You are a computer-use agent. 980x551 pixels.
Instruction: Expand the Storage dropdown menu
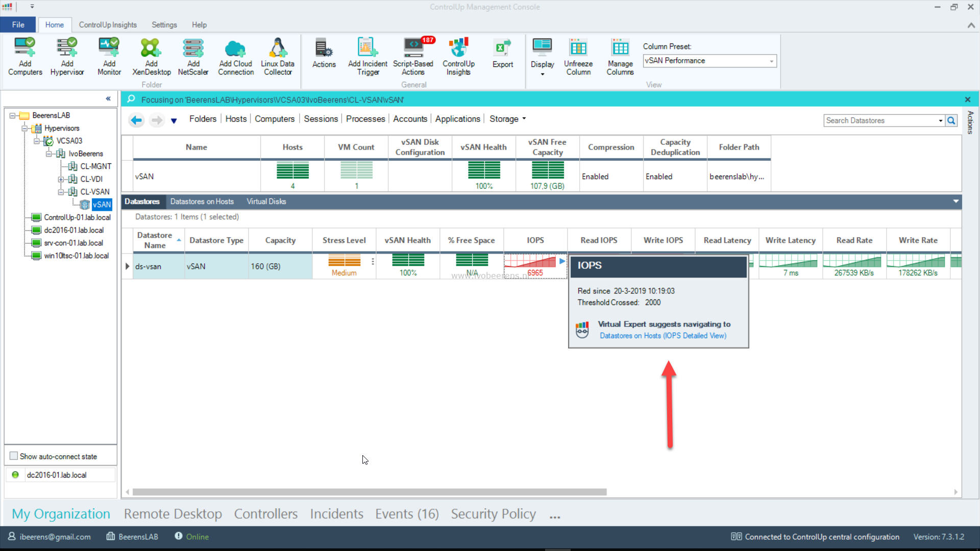pyautogui.click(x=508, y=119)
